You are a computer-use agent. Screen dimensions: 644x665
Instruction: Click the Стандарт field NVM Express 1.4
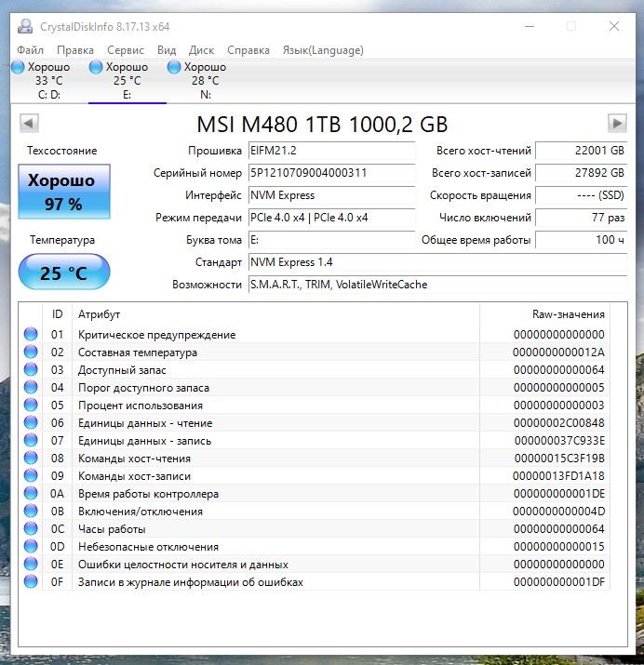pyautogui.click(x=437, y=262)
